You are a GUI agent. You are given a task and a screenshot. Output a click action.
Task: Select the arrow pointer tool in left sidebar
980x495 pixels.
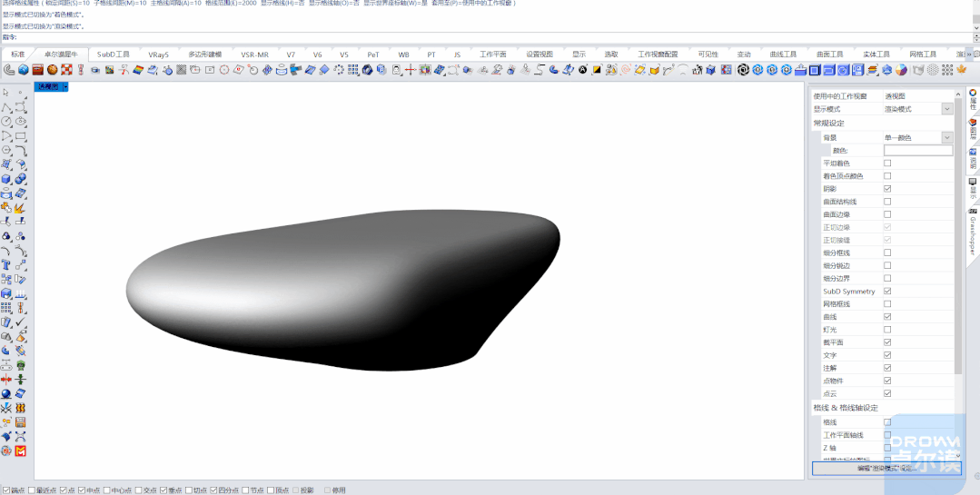6,93
